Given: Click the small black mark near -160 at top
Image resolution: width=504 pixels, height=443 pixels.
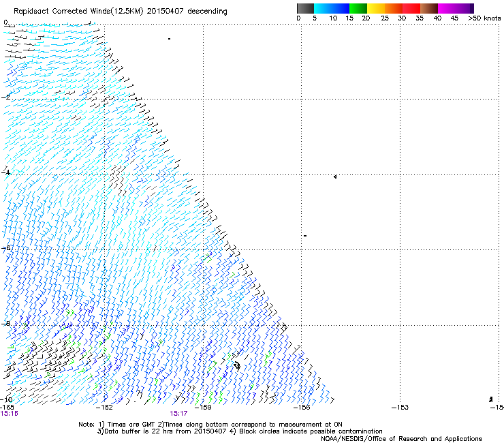Looking at the screenshot, I should (x=169, y=39).
